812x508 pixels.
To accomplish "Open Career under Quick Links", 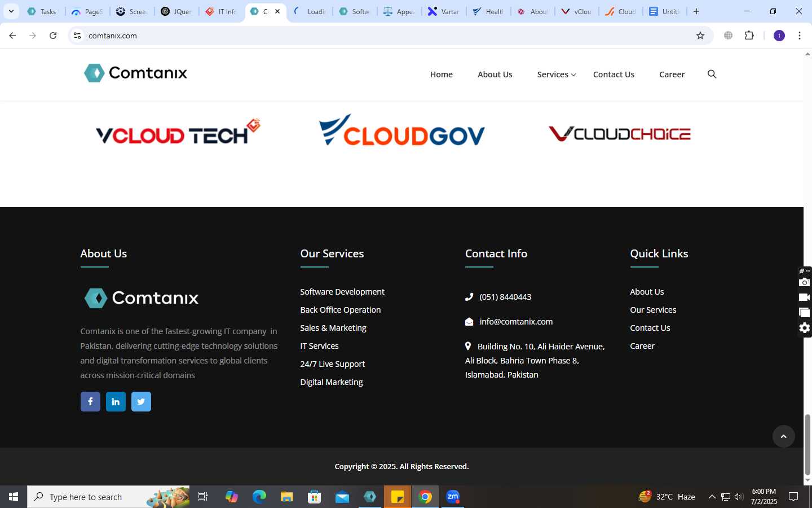I will (x=642, y=346).
